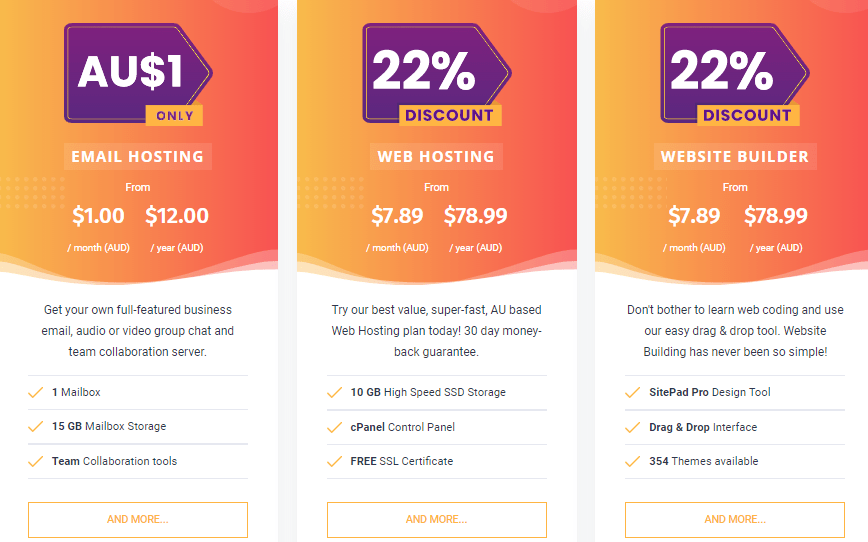
Task: Click the $1.00 per month email price
Action: pos(99,215)
